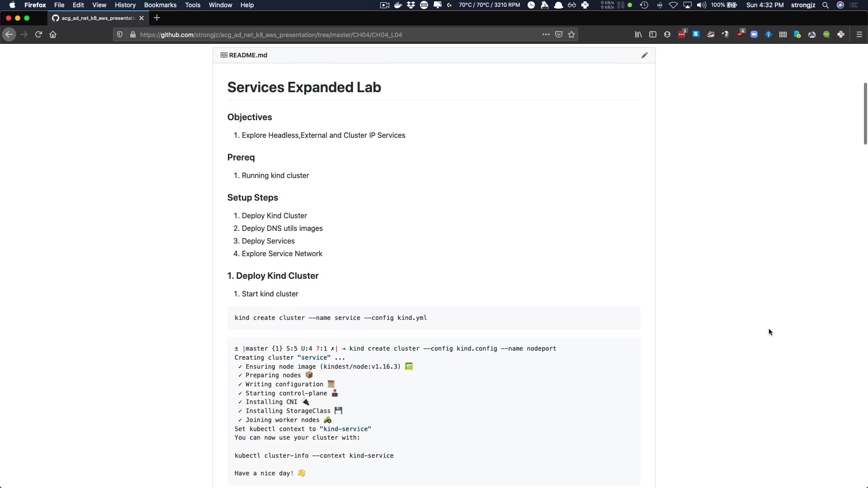The width and height of the screenshot is (868, 488).
Task: Bookmark this page with the star icon
Action: (571, 34)
